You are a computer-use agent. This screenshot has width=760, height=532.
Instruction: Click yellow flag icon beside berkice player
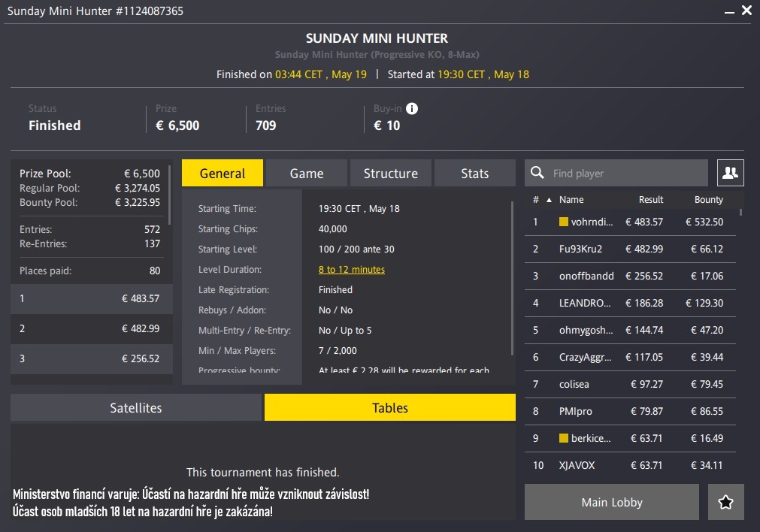[x=563, y=438]
